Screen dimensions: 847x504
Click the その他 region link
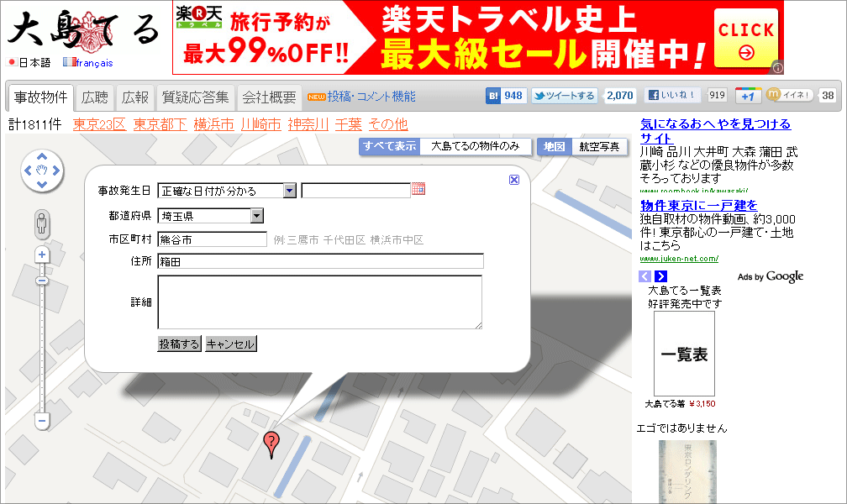pos(388,125)
